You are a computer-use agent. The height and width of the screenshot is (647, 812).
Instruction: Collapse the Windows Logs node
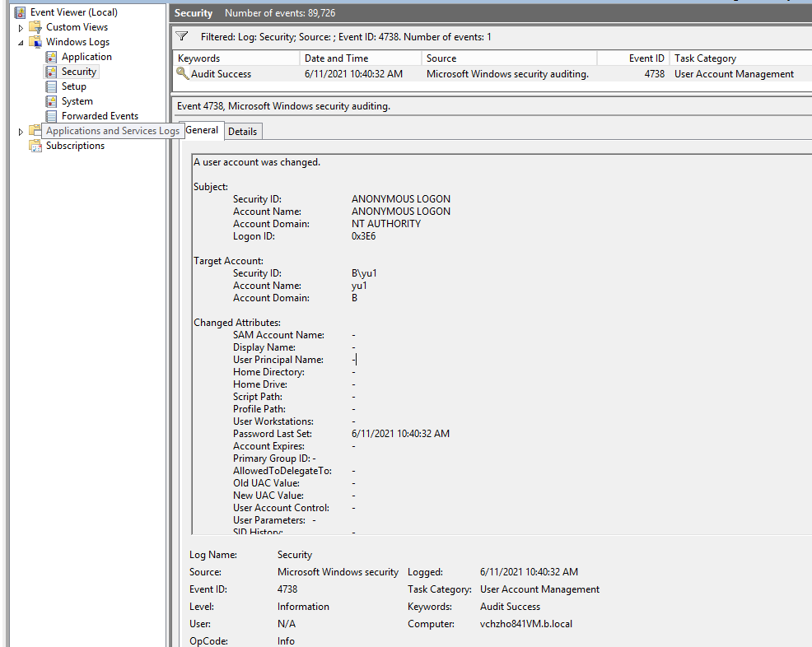[21, 43]
